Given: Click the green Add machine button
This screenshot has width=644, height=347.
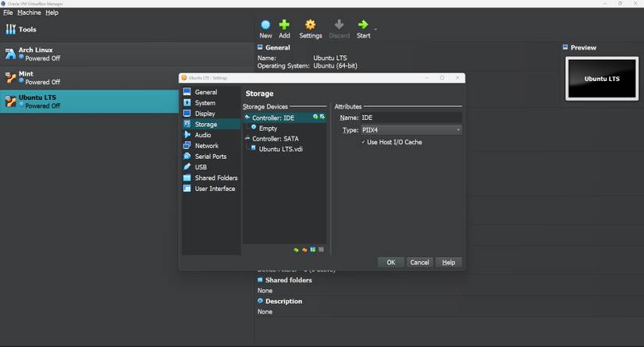Looking at the screenshot, I should 284,29.
